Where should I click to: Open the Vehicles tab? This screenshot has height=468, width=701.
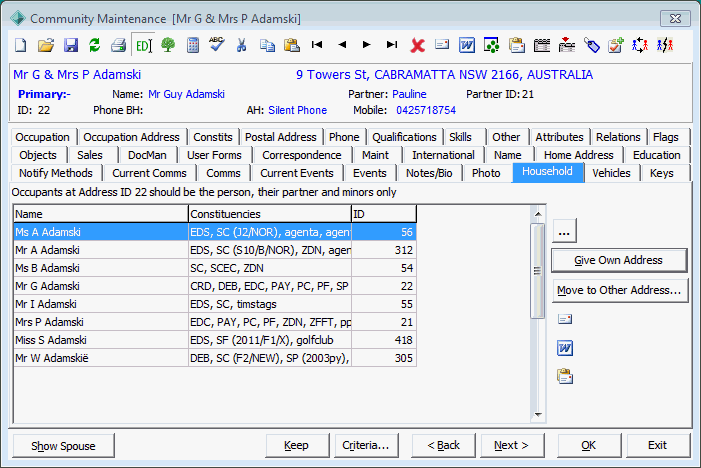(x=611, y=173)
